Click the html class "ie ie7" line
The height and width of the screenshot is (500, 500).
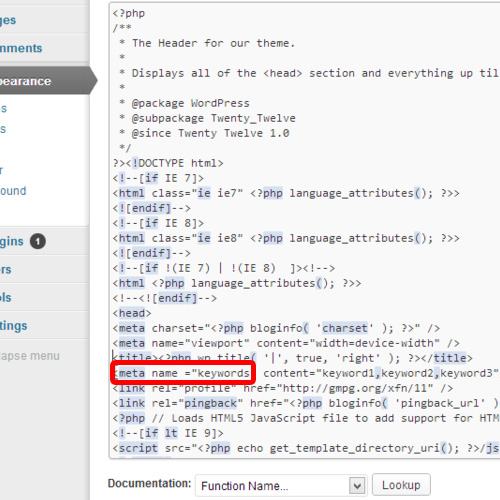pos(286,193)
